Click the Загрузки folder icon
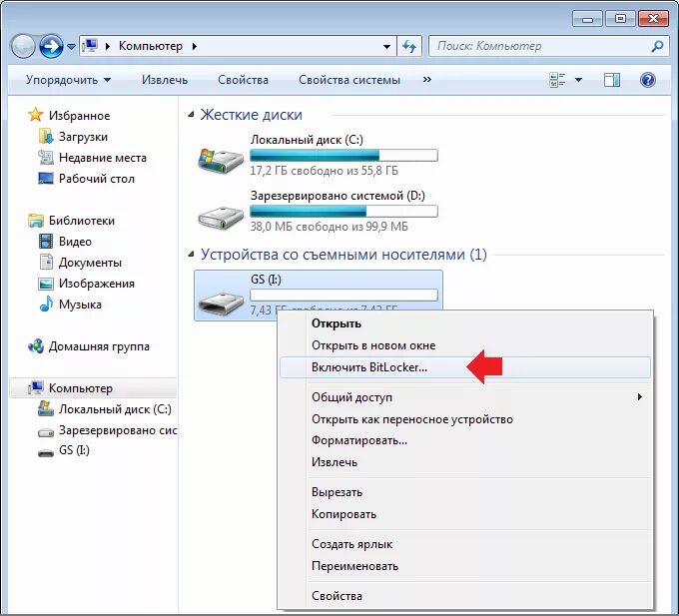The height and width of the screenshot is (616, 679). pyautogui.click(x=46, y=137)
